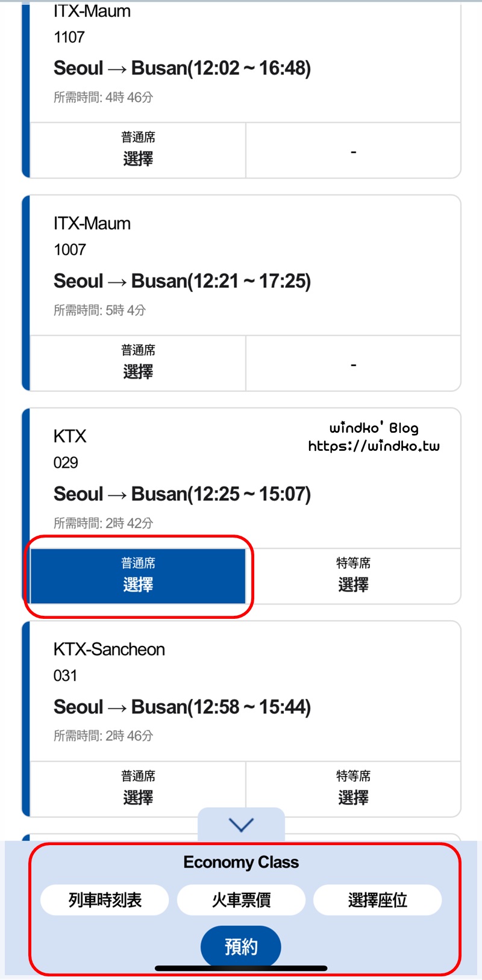Tap the KTX-Sancheon 031 route heading
This screenshot has height=980, width=482.
click(182, 707)
